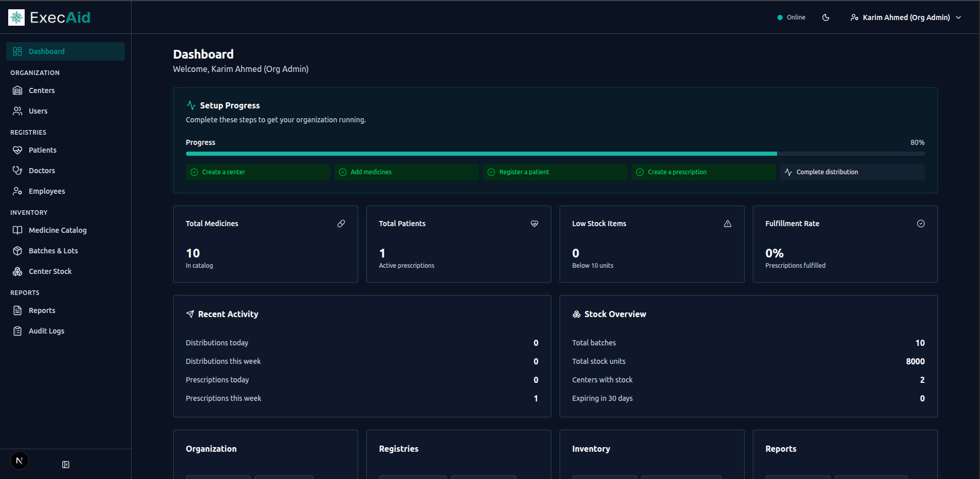
Task: Click the Stock Overview heading
Action: point(615,314)
